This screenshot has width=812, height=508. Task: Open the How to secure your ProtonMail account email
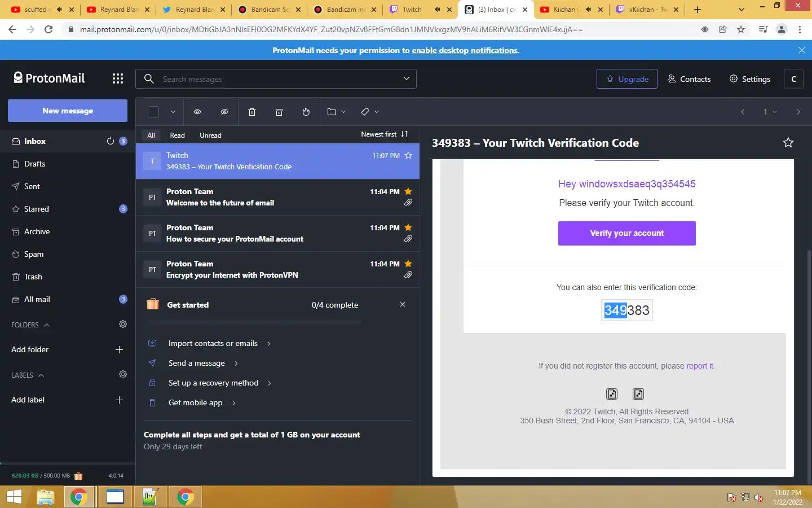click(x=277, y=233)
